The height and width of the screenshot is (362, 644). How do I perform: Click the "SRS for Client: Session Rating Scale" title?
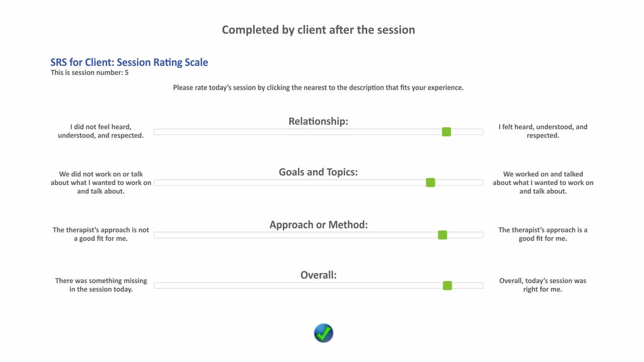point(129,62)
